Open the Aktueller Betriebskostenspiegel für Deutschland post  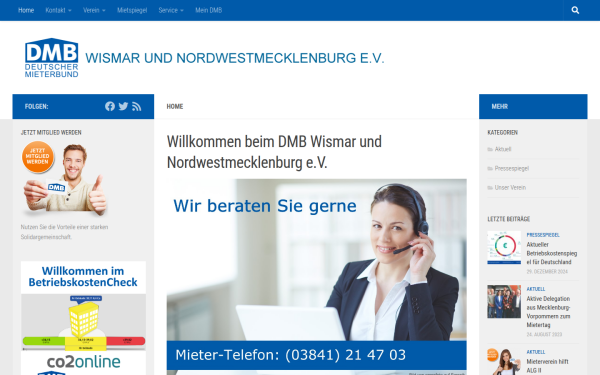(552, 253)
